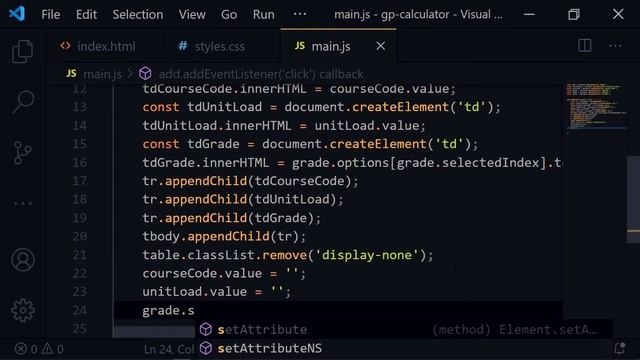This screenshot has height=360, width=640.
Task: Open the Manage gear icon
Action: click(x=22, y=310)
